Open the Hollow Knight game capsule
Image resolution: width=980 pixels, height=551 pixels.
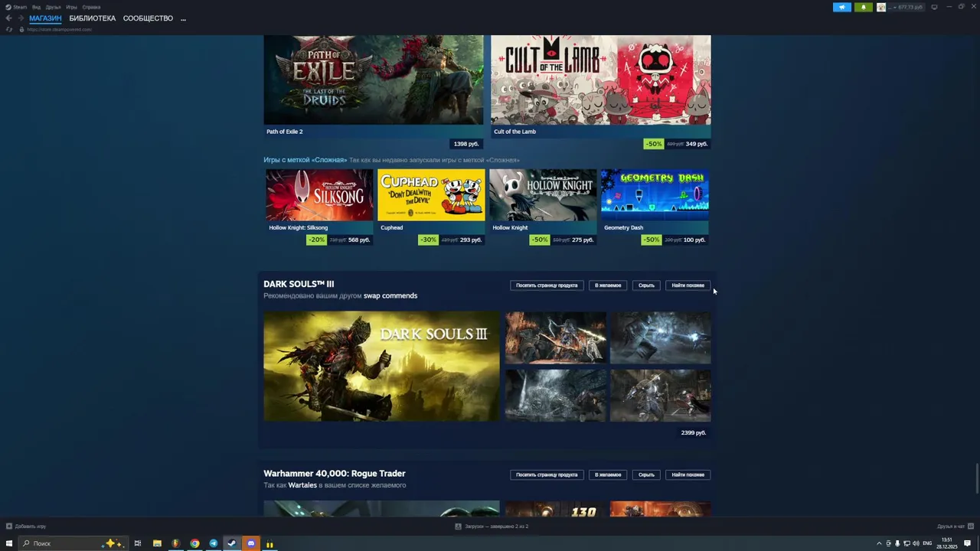point(543,195)
